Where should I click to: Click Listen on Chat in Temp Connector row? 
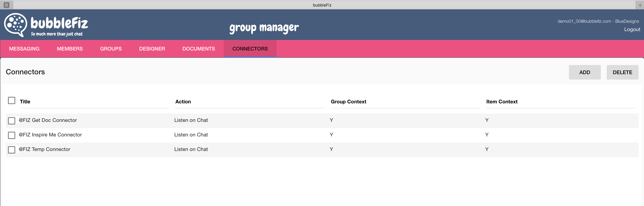(x=191, y=149)
